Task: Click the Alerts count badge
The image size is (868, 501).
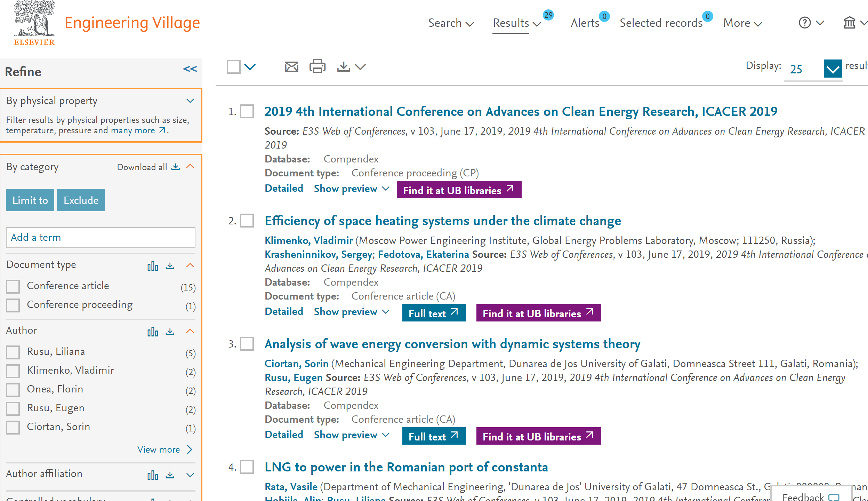Action: pyautogui.click(x=604, y=16)
